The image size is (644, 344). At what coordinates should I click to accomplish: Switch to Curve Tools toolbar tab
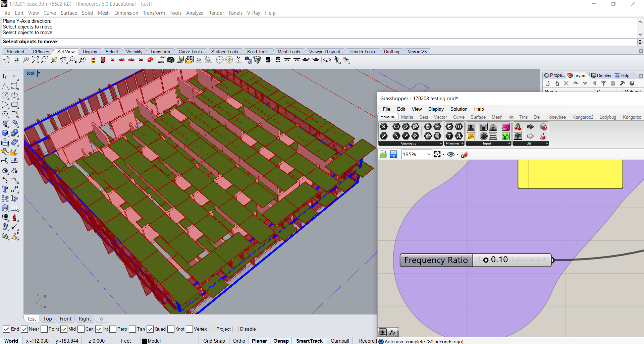tap(190, 52)
